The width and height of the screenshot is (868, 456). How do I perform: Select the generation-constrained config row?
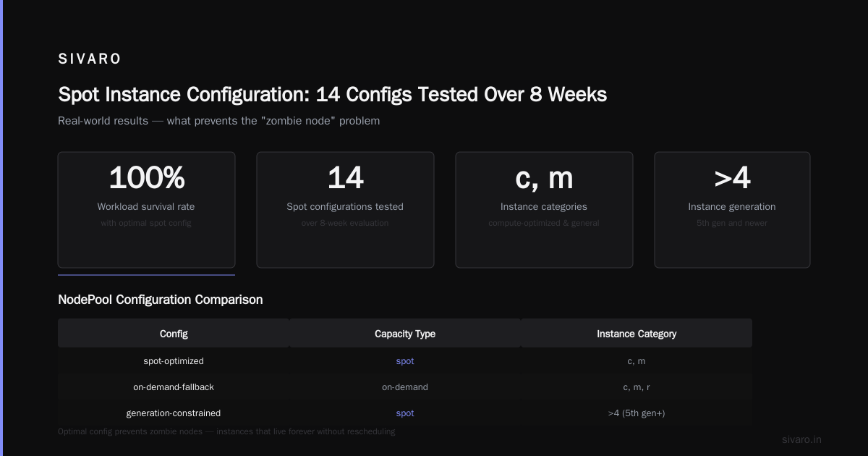coord(405,413)
